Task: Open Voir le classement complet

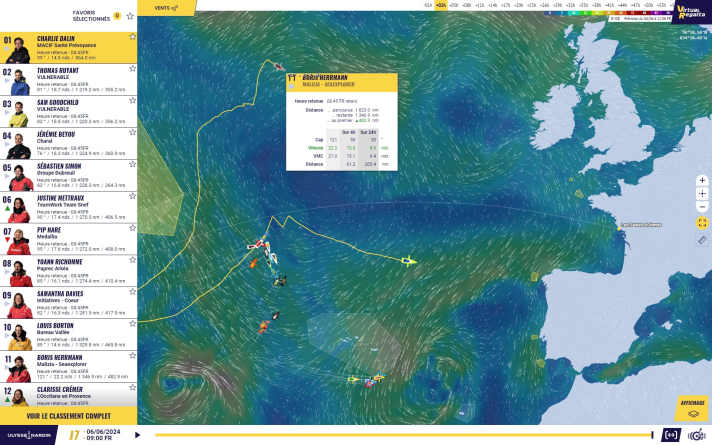Action: [x=69, y=416]
